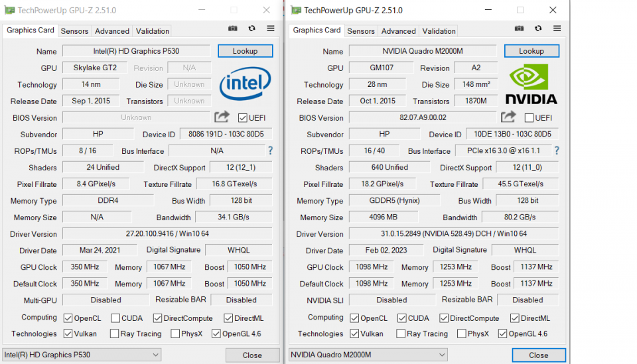This screenshot has height=364, width=637.
Task: Switch to Validation tab in Intel window
Action: pos(153,31)
